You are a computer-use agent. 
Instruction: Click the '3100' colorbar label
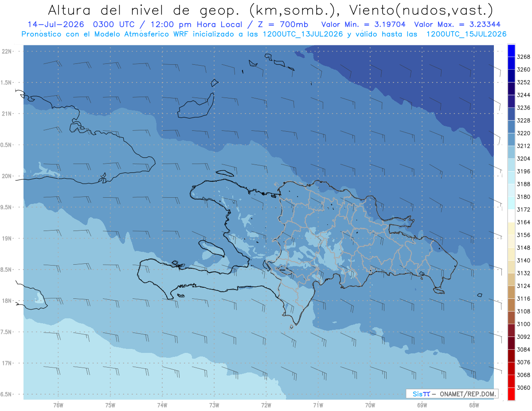pyautogui.click(x=523, y=324)
